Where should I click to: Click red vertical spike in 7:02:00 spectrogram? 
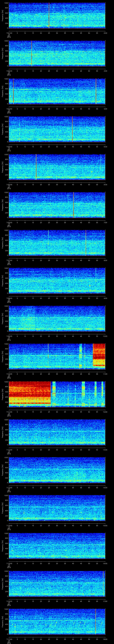pyautogui.click(x=32, y=54)
